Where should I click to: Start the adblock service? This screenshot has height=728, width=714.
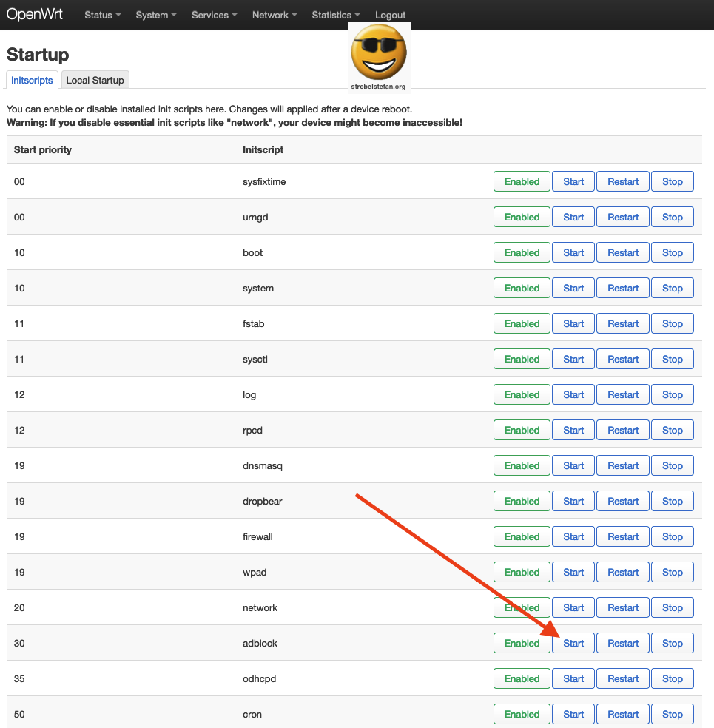(x=573, y=643)
